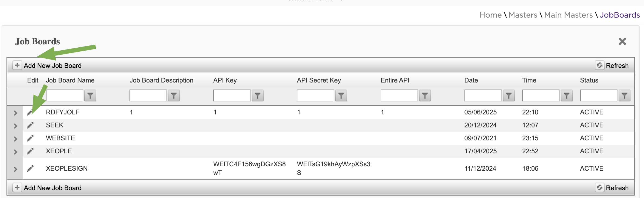Open the filter button for API Key column
The image size is (644, 198).
pyautogui.click(x=258, y=95)
